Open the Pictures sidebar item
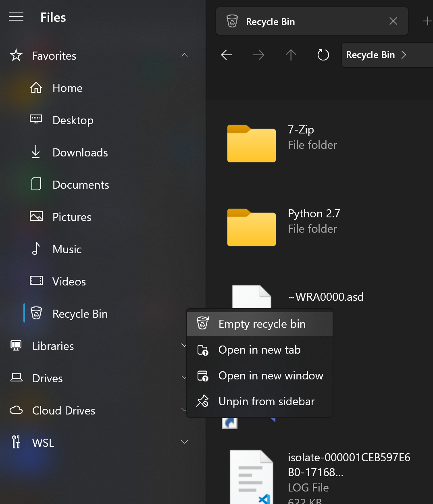Viewport: 433px width, 504px height. pos(72,217)
